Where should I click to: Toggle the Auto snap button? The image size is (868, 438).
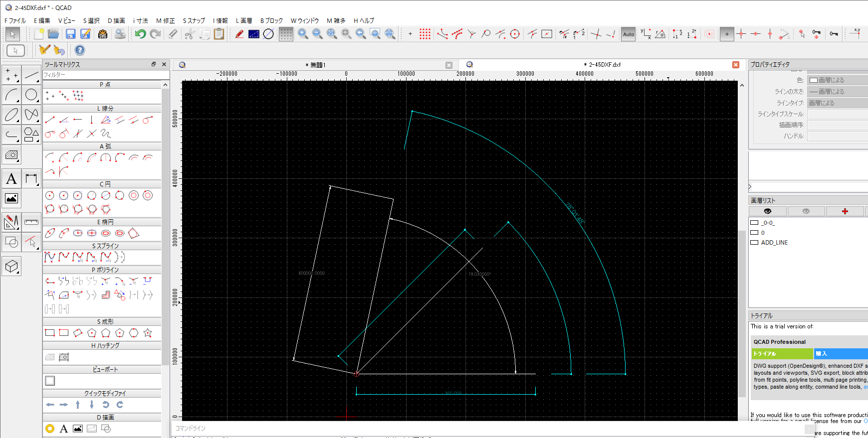coord(629,34)
